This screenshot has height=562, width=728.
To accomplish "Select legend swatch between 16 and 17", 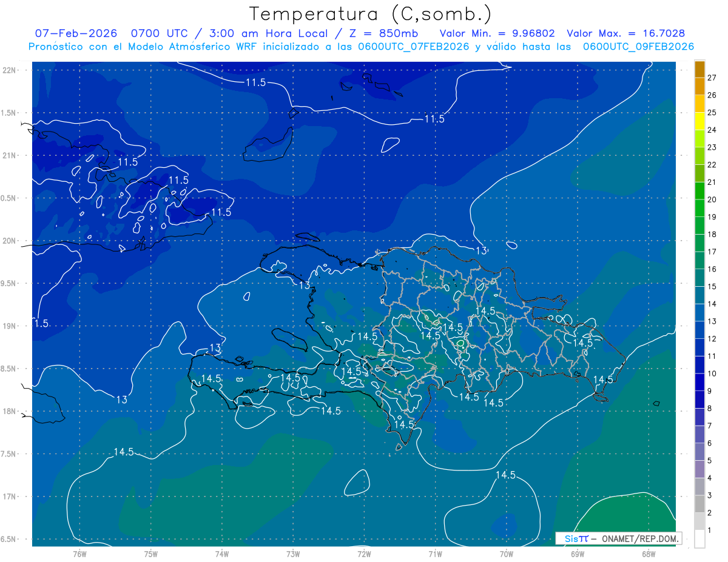I will (x=699, y=260).
